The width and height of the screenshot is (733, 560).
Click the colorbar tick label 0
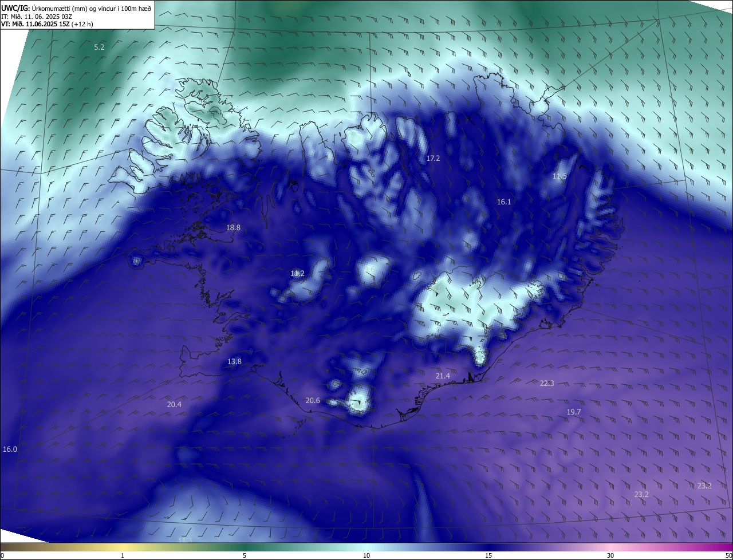tap(2, 556)
